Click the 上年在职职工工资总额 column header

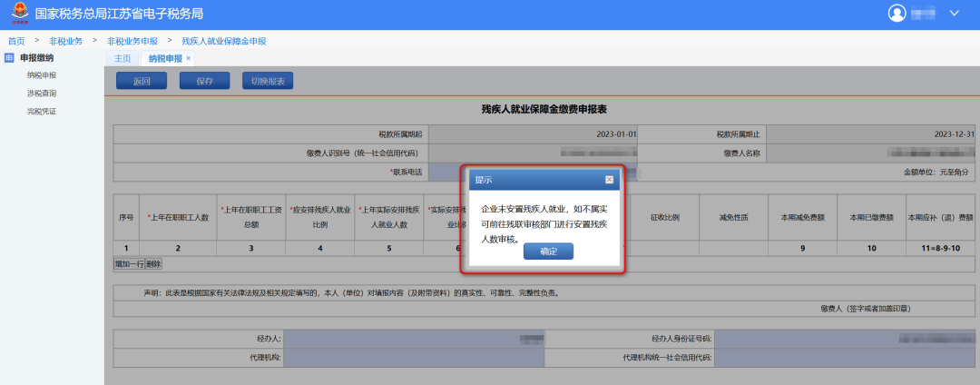coord(251,218)
